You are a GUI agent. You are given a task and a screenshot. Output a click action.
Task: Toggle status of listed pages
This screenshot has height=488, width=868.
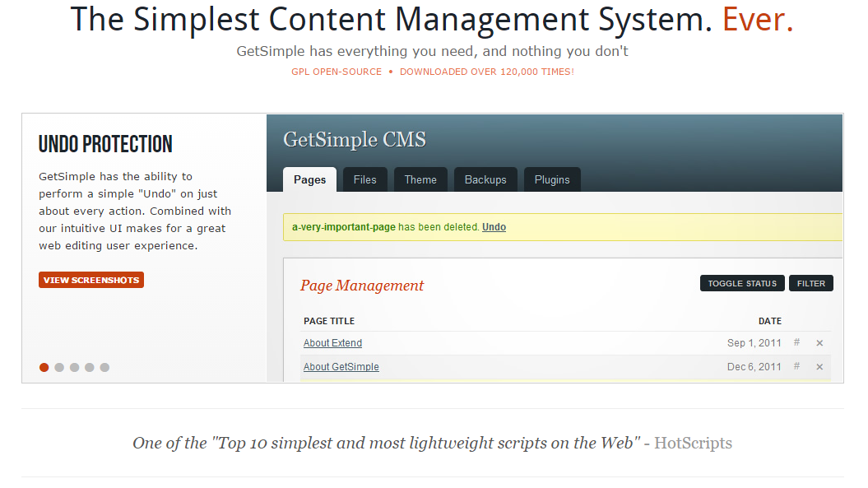click(x=742, y=283)
